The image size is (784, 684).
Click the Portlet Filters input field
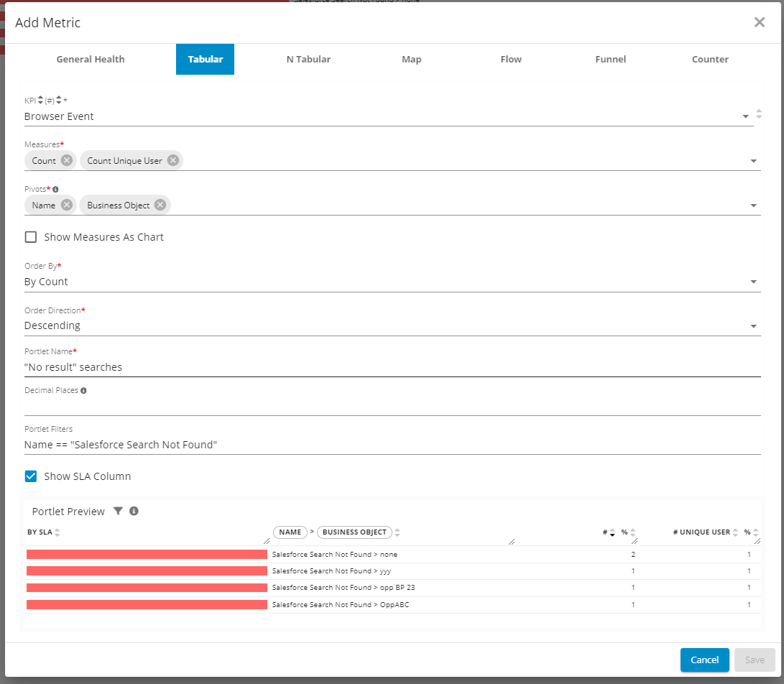click(x=392, y=445)
